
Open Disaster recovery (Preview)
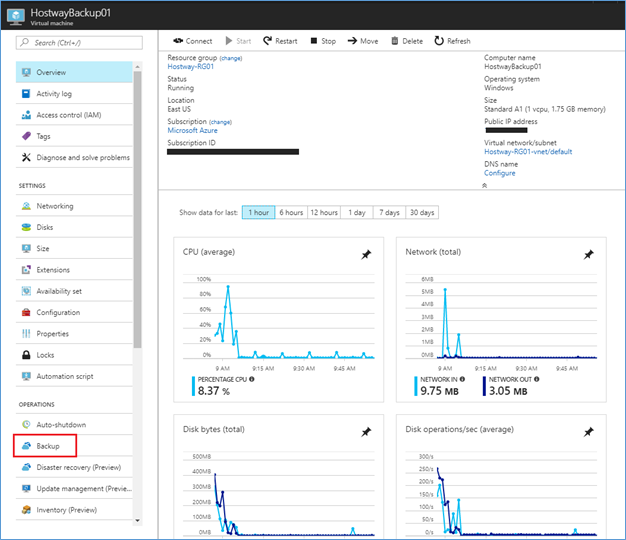tap(74, 467)
